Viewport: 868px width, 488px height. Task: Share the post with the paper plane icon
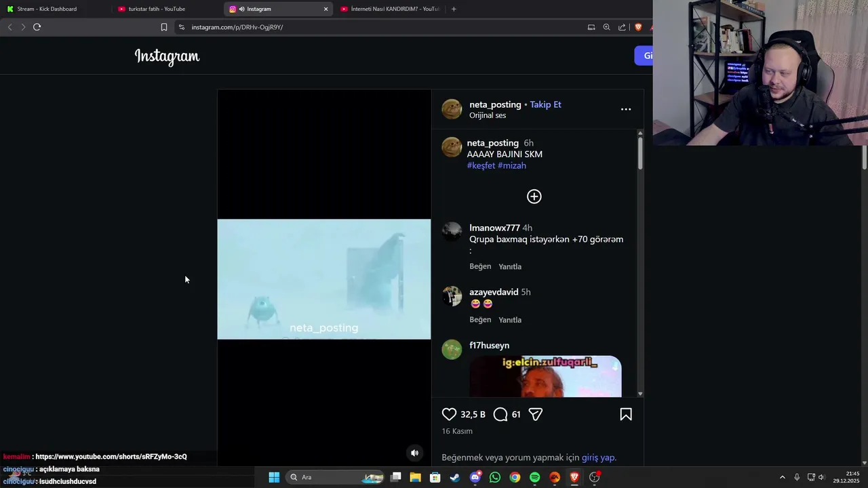(x=536, y=414)
